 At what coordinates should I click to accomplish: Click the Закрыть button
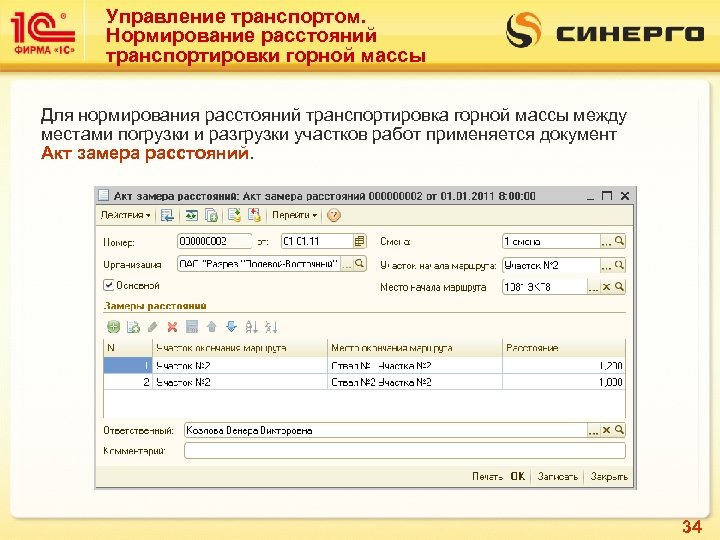pyautogui.click(x=609, y=477)
